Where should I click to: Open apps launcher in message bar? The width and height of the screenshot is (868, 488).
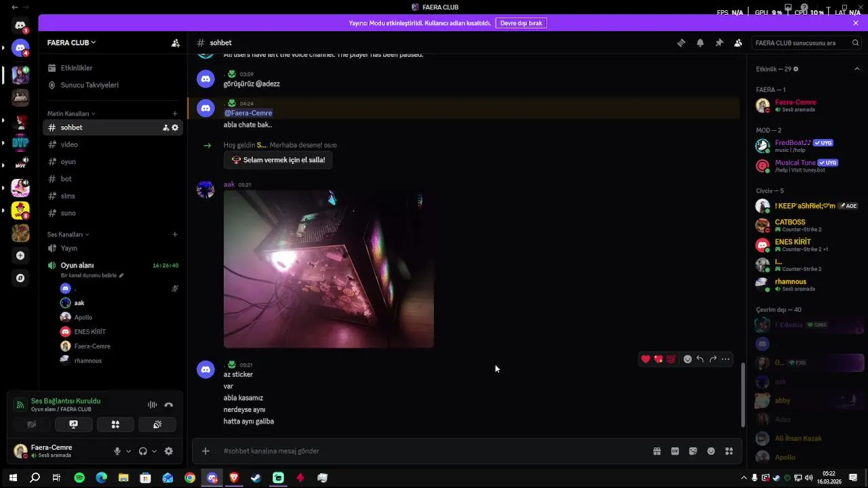(729, 451)
